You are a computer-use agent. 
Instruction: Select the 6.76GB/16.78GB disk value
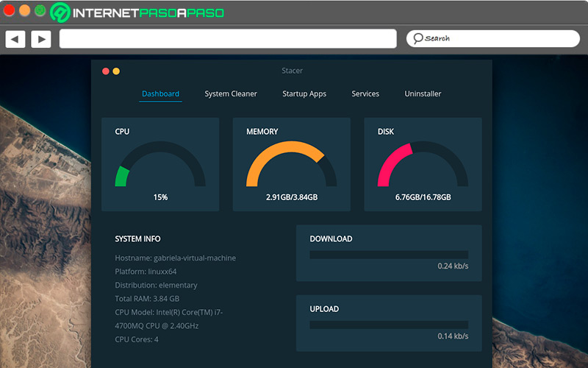(423, 197)
